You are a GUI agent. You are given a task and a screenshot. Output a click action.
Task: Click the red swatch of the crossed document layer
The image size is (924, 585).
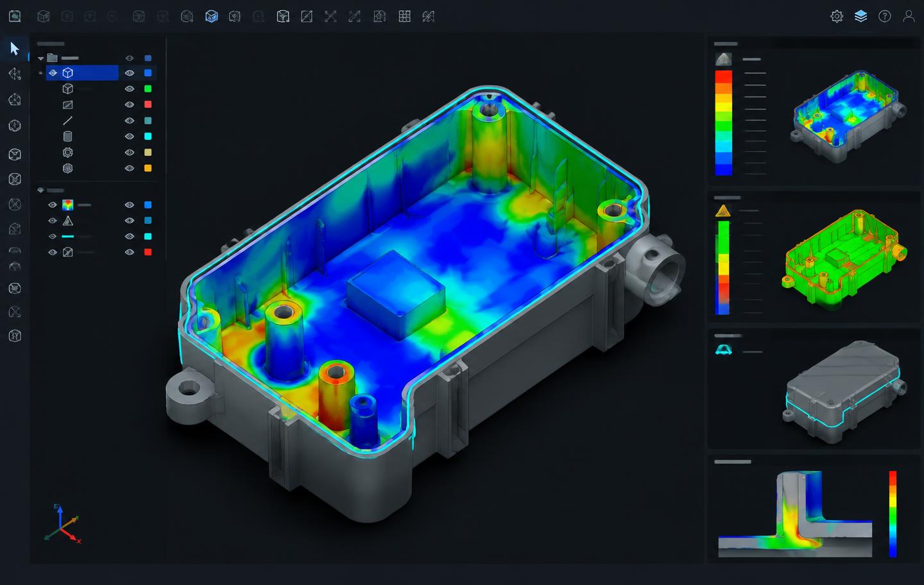click(148, 252)
